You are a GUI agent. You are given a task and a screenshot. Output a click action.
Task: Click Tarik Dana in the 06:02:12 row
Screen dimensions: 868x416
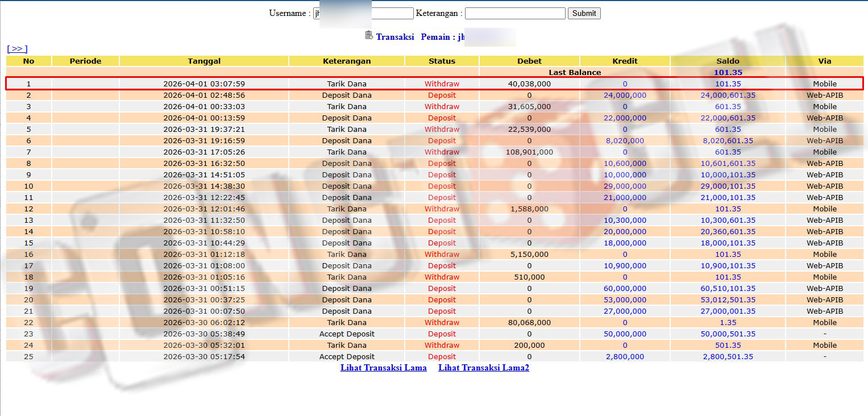point(347,322)
